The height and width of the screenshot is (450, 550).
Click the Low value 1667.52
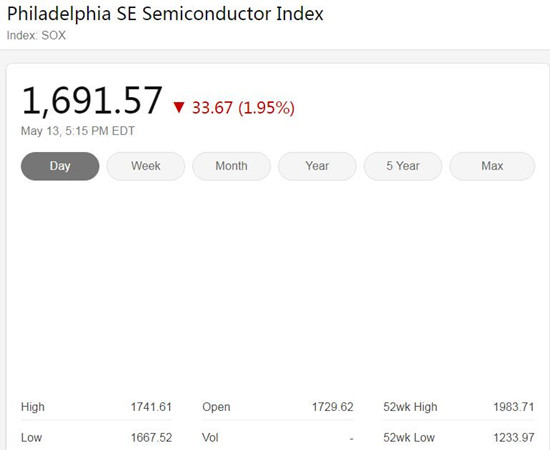point(151,437)
